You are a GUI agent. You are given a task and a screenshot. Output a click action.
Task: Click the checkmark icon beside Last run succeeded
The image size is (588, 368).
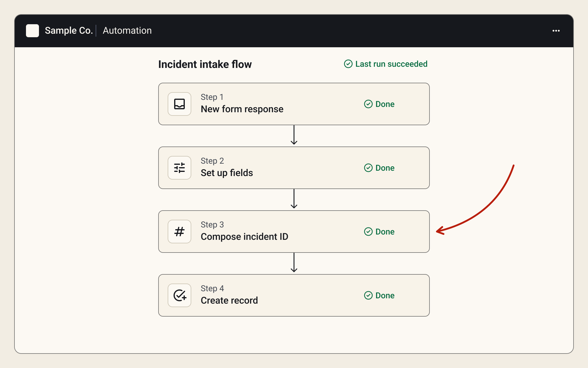pos(348,64)
